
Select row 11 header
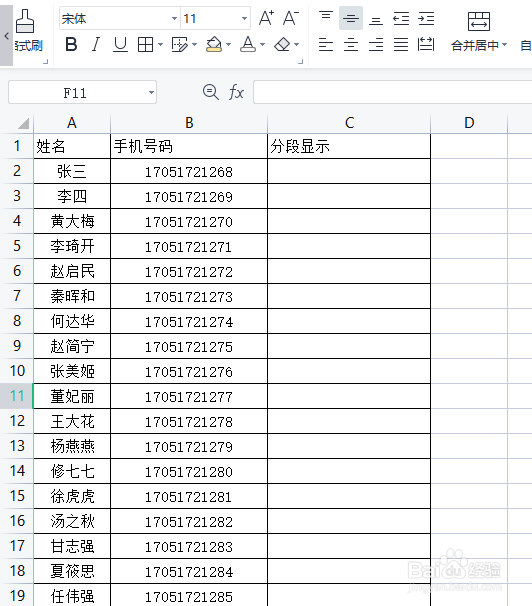click(x=17, y=396)
